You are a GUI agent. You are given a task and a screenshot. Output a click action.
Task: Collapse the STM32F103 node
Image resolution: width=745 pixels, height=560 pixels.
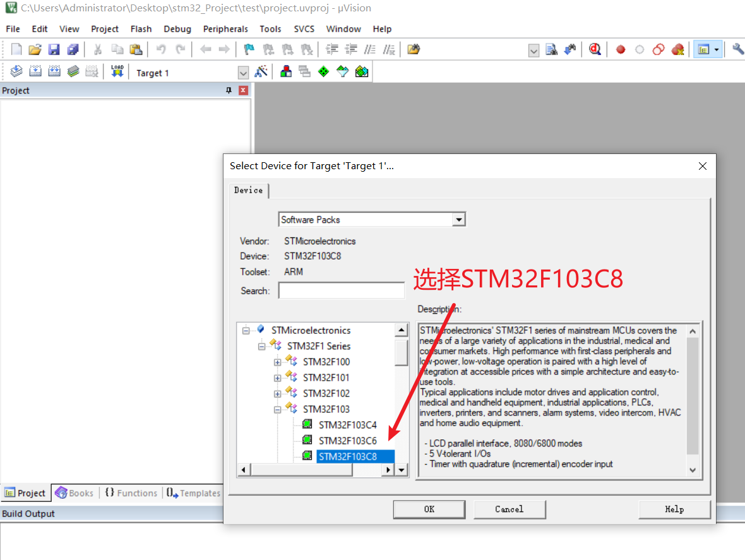pos(277,410)
